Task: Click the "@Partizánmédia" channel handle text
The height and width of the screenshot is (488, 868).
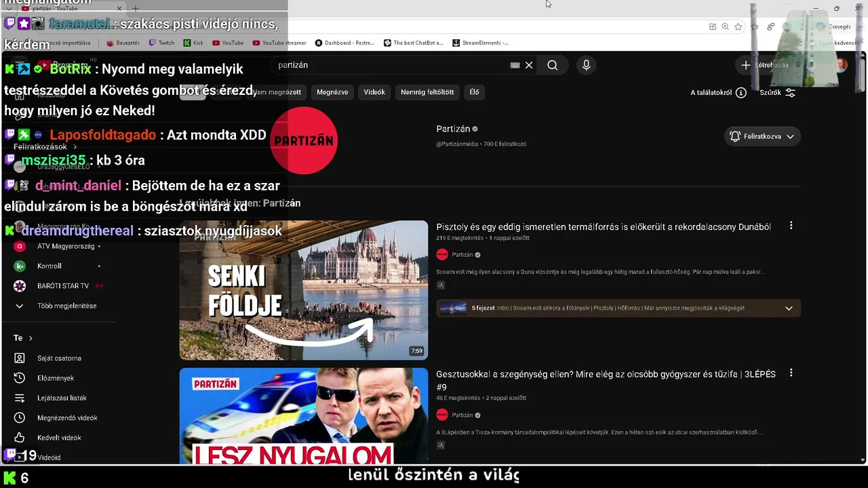Action: point(458,144)
